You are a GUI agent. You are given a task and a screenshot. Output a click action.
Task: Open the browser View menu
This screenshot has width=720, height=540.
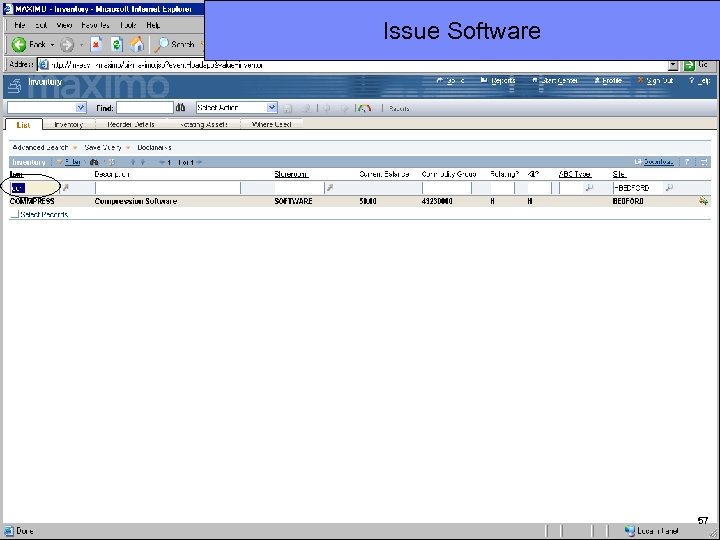pyautogui.click(x=64, y=25)
